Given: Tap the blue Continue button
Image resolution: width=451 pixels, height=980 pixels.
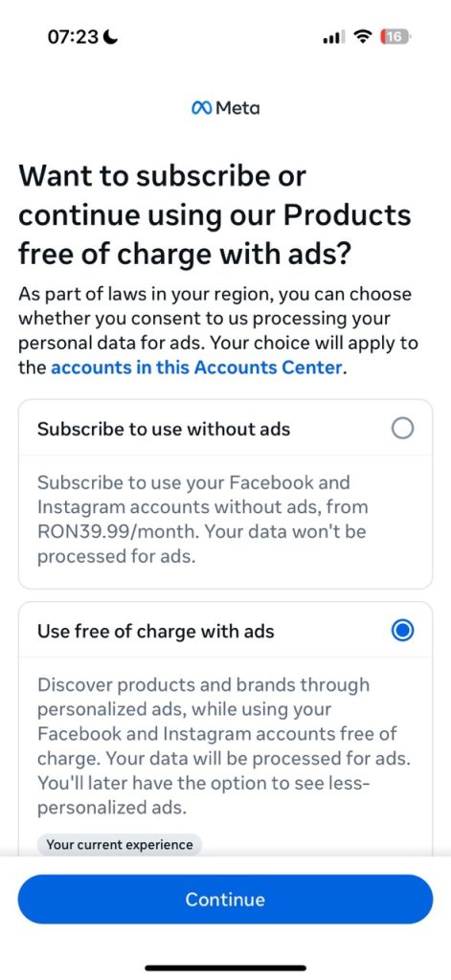Looking at the screenshot, I should [x=225, y=900].
